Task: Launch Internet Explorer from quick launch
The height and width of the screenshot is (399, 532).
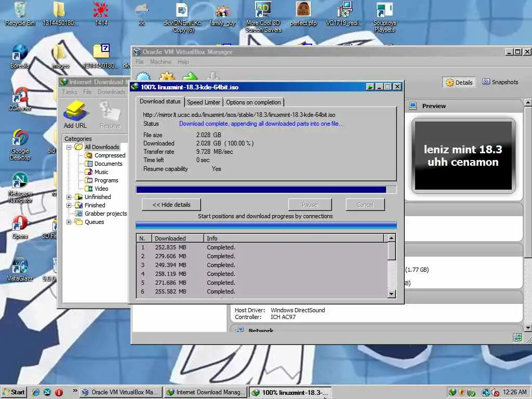Action: 36,392
